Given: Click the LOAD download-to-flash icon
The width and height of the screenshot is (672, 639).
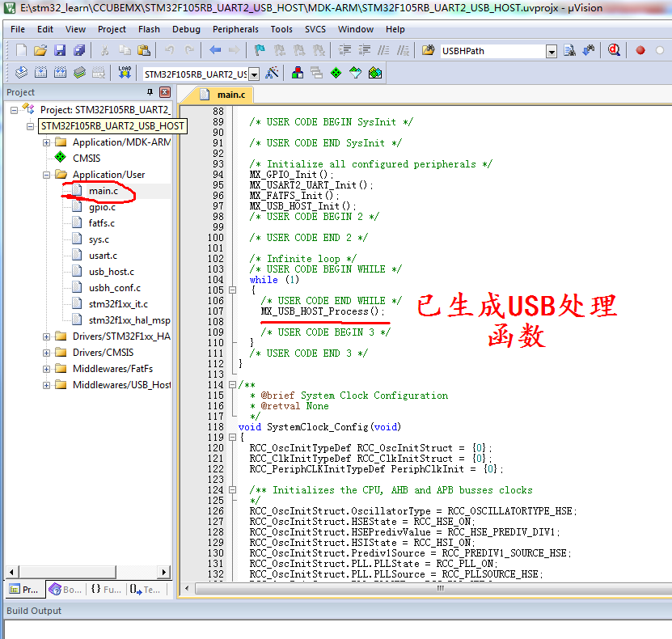Looking at the screenshot, I should point(124,72).
